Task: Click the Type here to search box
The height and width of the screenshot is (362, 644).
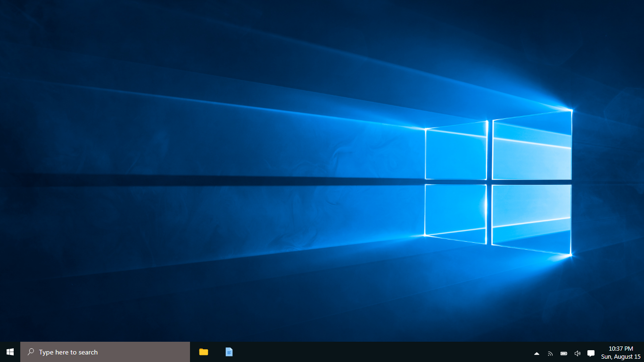Action: 105,352
